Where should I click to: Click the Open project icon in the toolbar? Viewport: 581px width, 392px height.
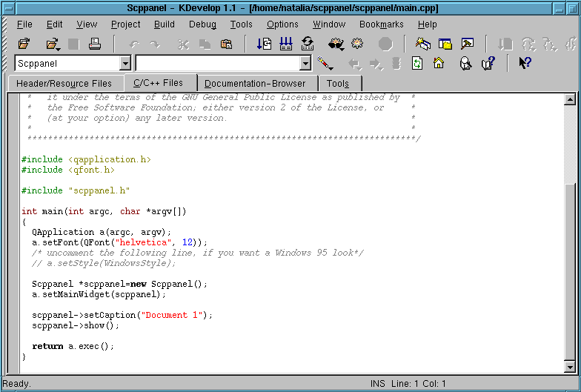[24, 44]
